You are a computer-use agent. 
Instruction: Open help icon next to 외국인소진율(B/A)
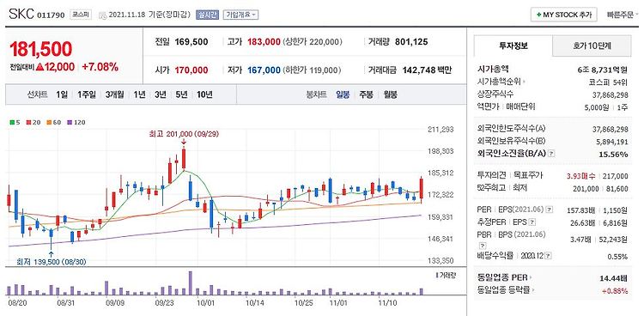(x=551, y=153)
